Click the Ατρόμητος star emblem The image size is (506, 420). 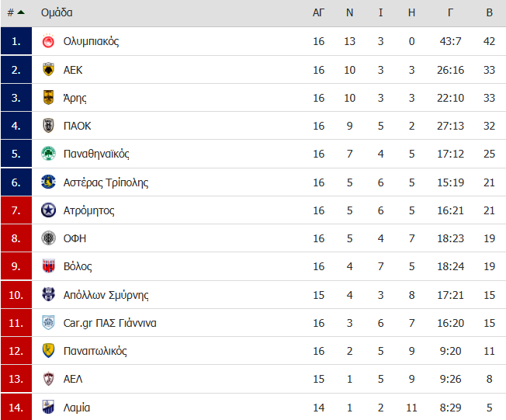48,210
